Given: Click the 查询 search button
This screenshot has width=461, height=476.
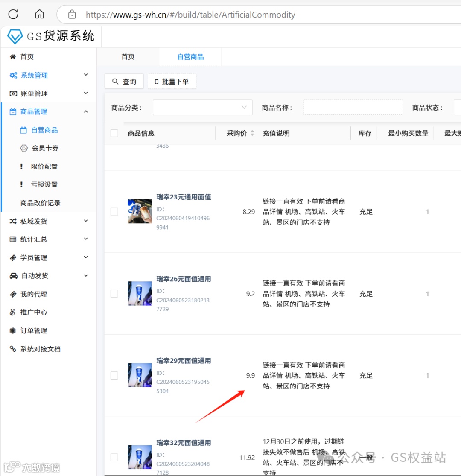Looking at the screenshot, I should point(124,82).
